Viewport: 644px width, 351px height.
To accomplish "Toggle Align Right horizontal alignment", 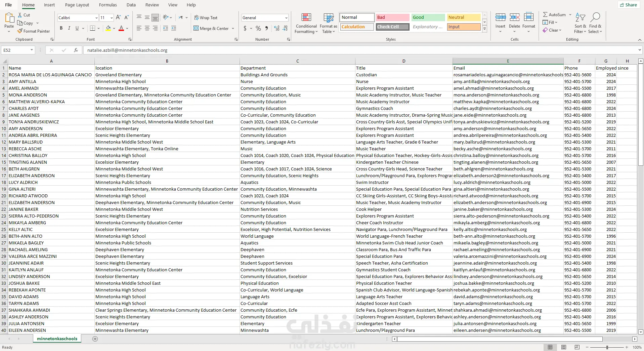I will [x=155, y=28].
